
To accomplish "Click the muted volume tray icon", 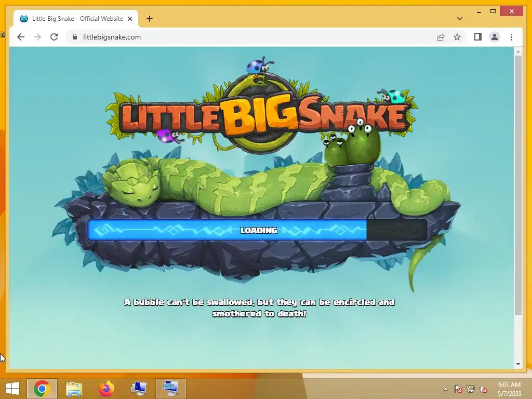I will click(483, 389).
